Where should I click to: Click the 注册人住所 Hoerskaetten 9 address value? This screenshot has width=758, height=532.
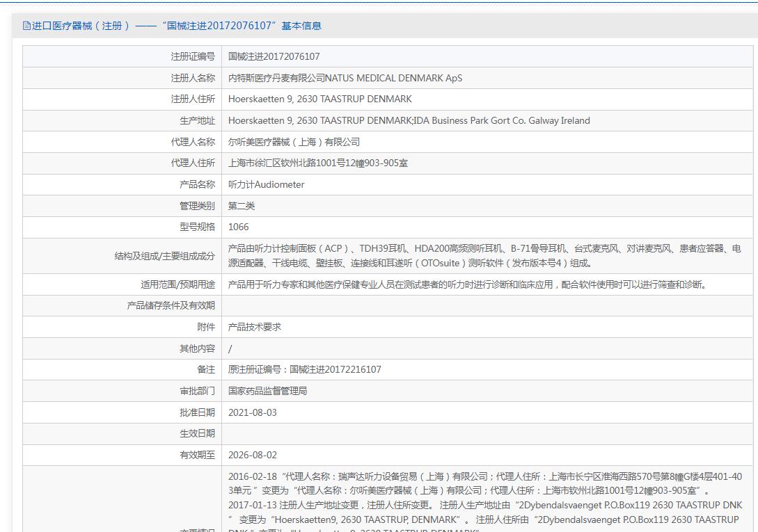(320, 99)
